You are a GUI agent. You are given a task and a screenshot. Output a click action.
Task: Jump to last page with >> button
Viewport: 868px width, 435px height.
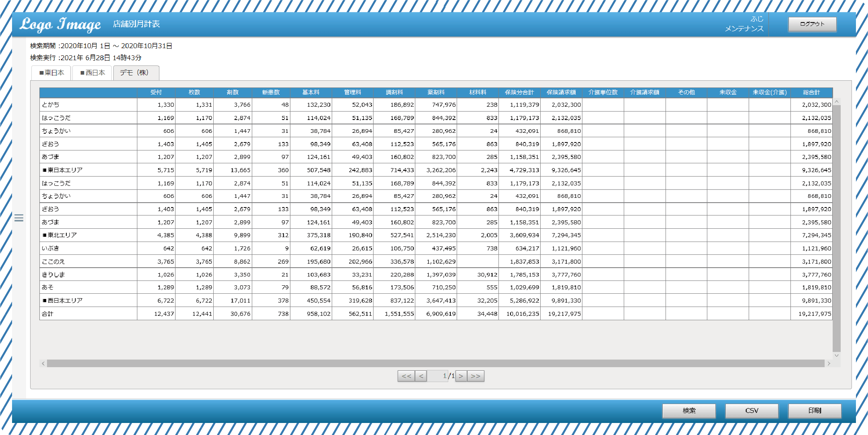coord(476,376)
